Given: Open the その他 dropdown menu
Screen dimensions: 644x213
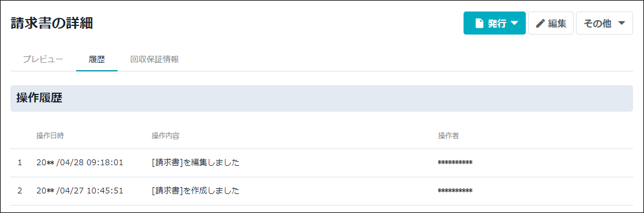Looking at the screenshot, I should (604, 23).
